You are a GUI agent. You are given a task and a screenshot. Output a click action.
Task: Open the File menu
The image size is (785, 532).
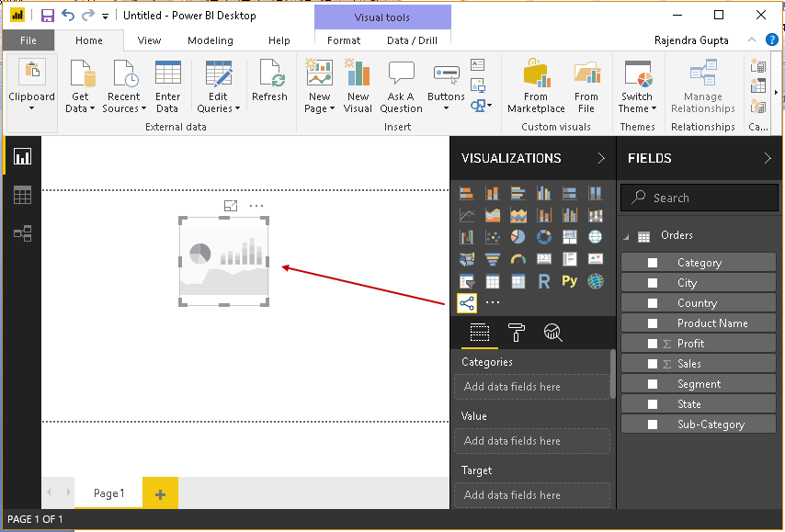[x=28, y=40]
